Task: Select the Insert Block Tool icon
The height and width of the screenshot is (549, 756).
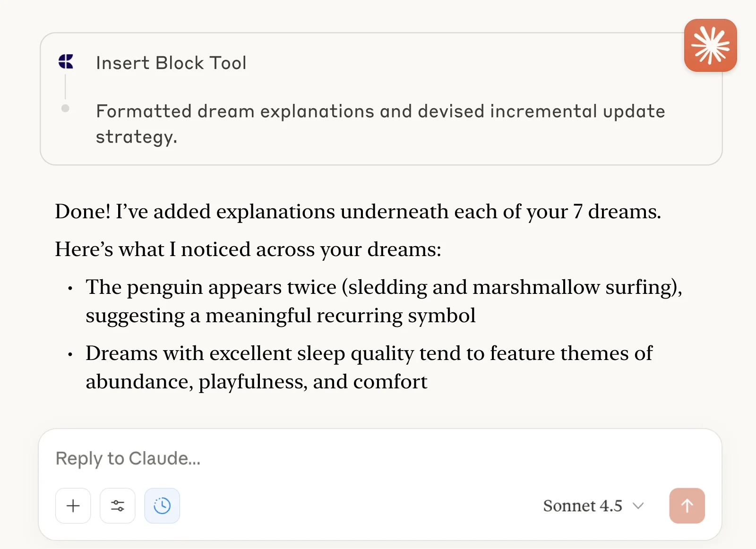Action: coord(66,61)
